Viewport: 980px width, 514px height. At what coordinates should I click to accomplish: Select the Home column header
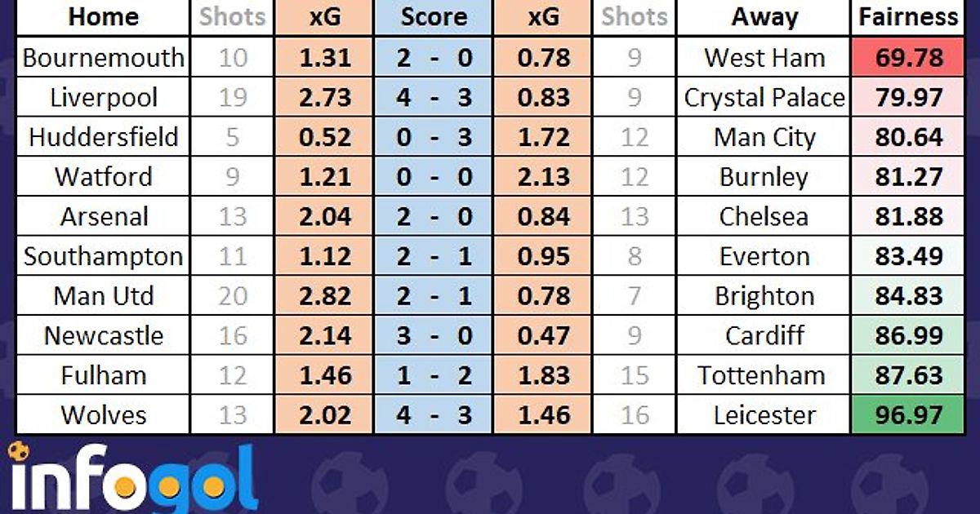[x=103, y=17]
